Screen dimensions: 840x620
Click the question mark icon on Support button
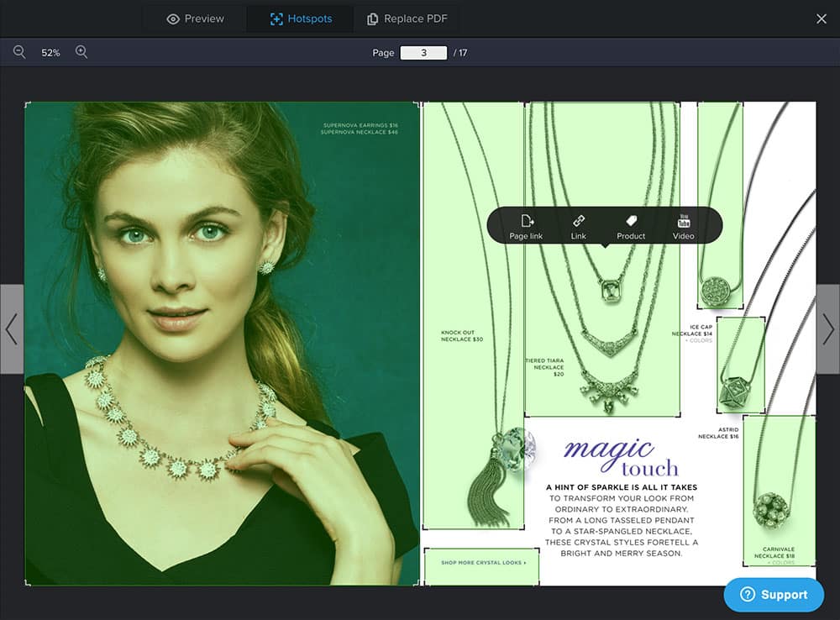pyautogui.click(x=747, y=594)
